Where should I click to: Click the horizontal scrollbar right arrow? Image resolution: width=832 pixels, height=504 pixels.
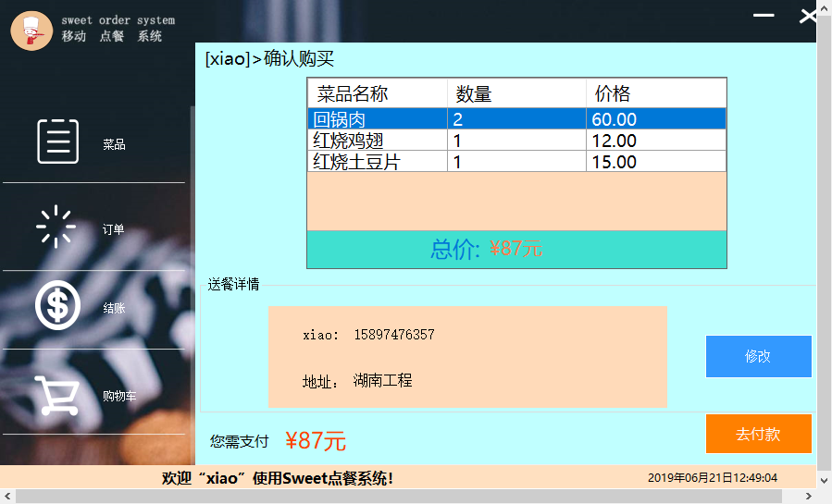click(x=808, y=496)
